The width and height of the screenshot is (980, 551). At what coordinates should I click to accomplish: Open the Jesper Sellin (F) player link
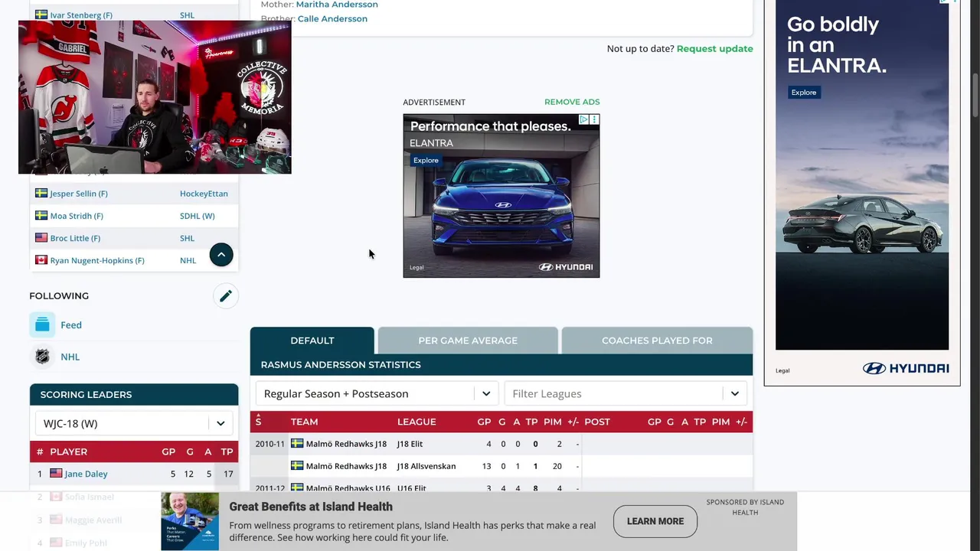point(79,194)
